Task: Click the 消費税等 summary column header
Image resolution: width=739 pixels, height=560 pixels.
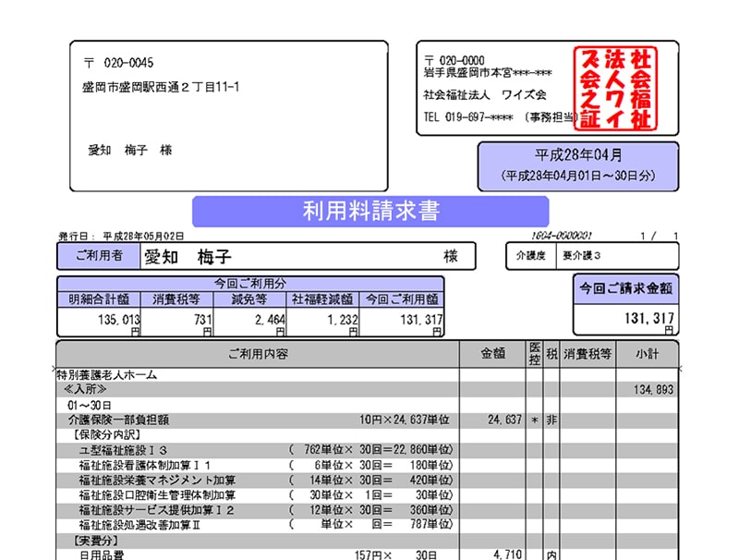Action: click(x=176, y=299)
